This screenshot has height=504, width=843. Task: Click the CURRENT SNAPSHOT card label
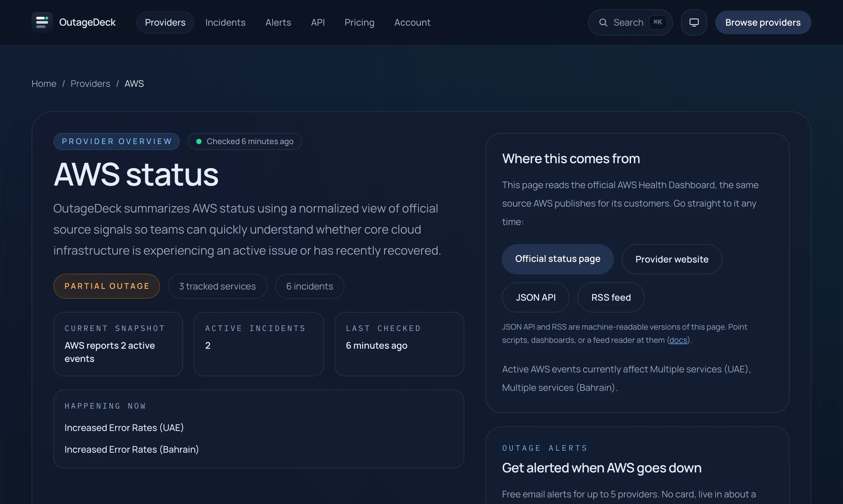pyautogui.click(x=115, y=328)
